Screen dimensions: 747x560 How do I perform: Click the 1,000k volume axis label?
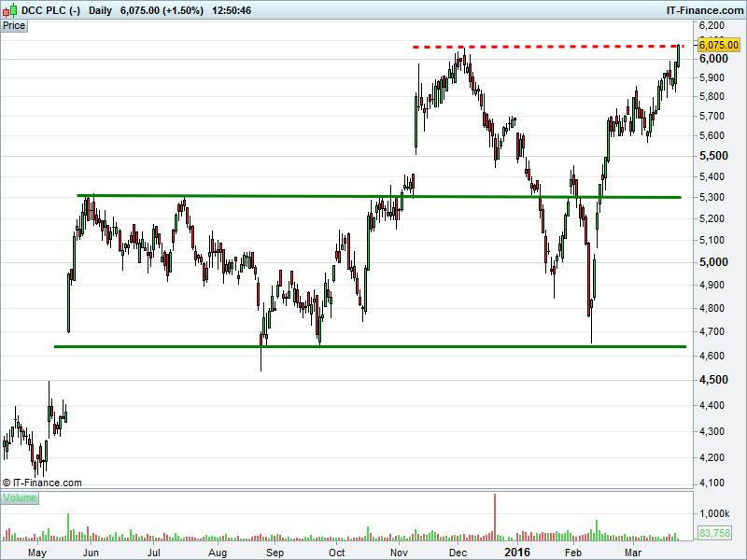tap(714, 514)
